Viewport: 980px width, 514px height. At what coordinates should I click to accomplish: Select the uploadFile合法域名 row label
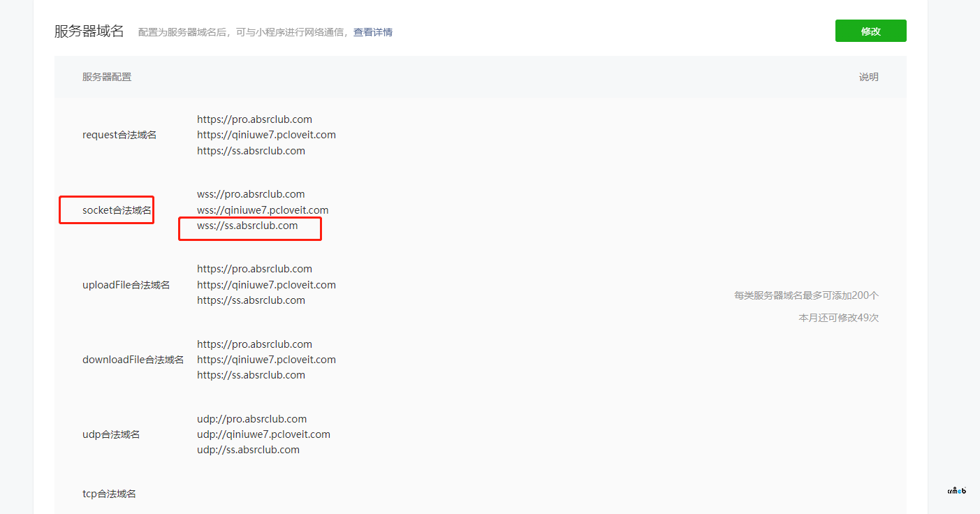coord(126,284)
